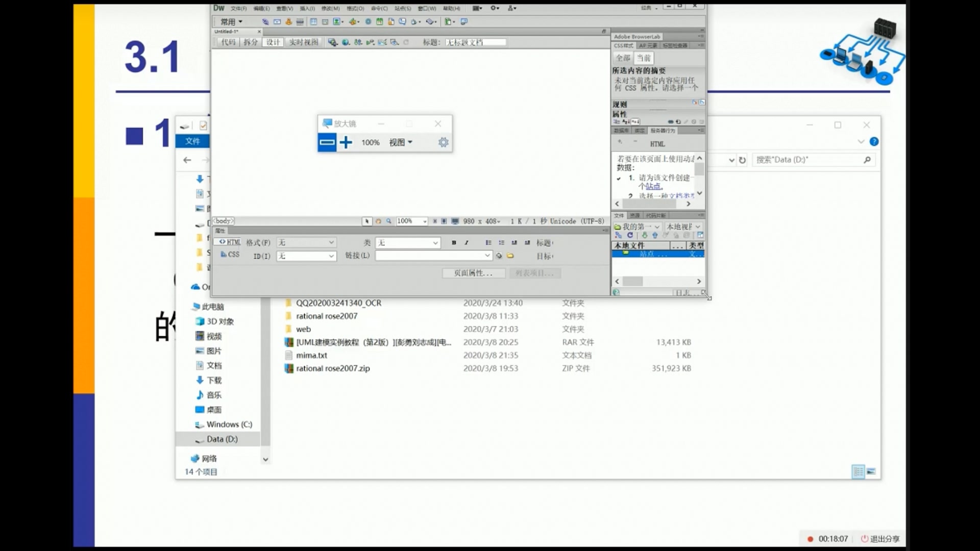Viewport: 980px width, 551px height.
Task: Click the 页面属性... button
Action: pos(473,273)
